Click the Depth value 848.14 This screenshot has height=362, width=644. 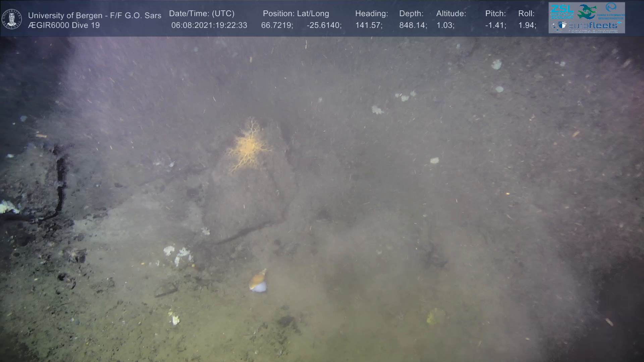413,25
